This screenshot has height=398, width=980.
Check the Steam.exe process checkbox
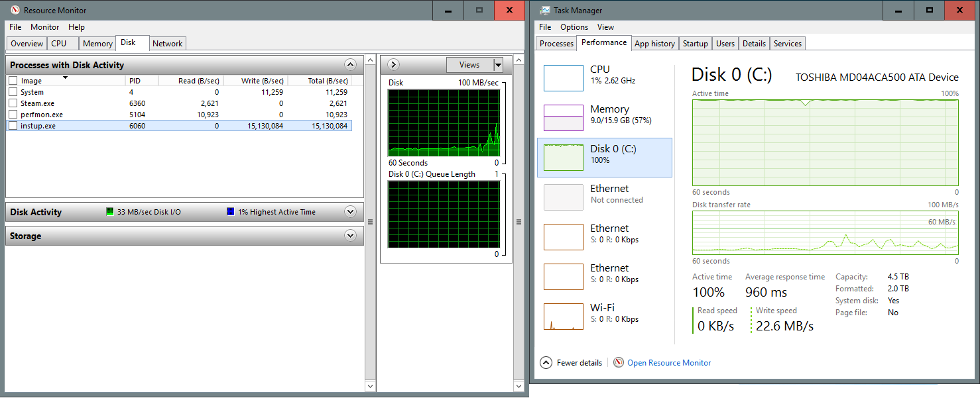click(x=13, y=103)
